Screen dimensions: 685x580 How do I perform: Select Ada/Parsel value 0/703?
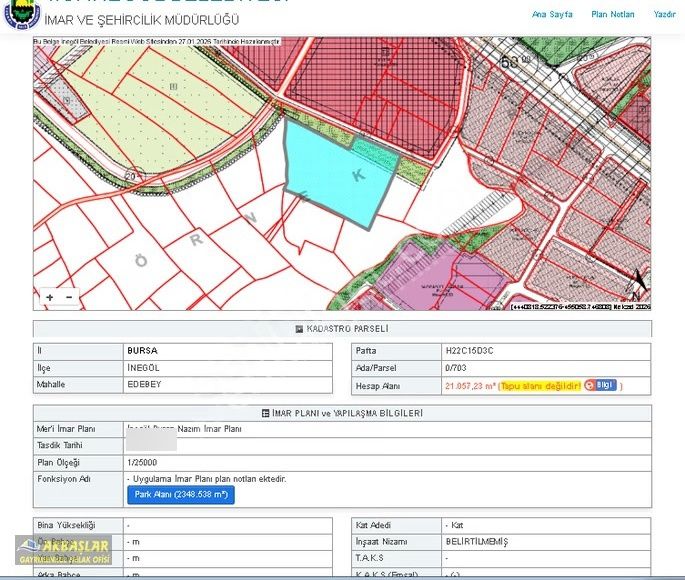coord(456,368)
